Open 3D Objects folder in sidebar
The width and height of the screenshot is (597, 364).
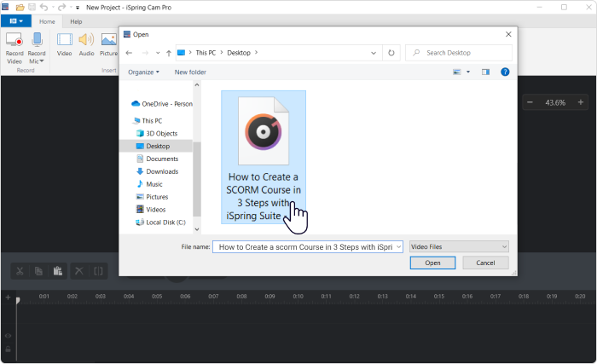click(157, 134)
